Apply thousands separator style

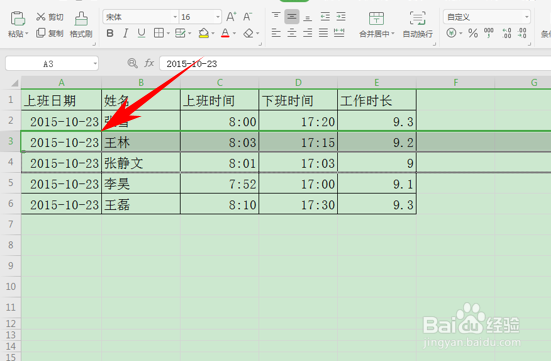pos(489,33)
